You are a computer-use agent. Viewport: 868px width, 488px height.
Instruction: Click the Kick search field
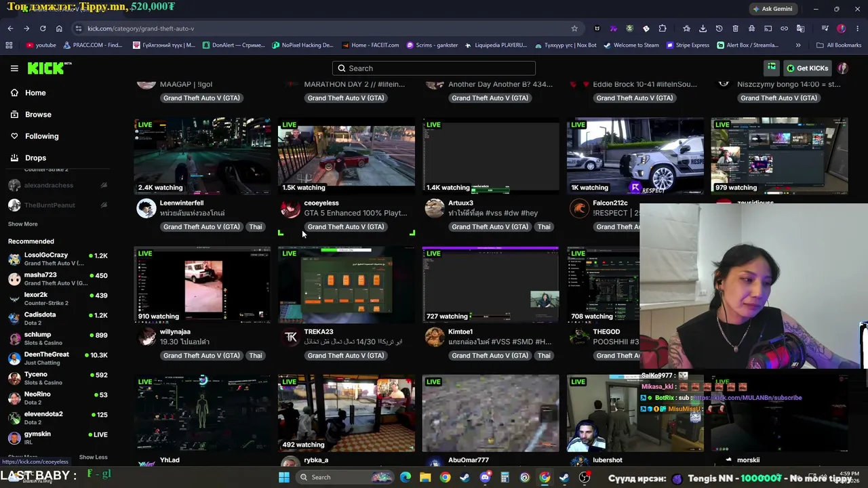pos(434,68)
